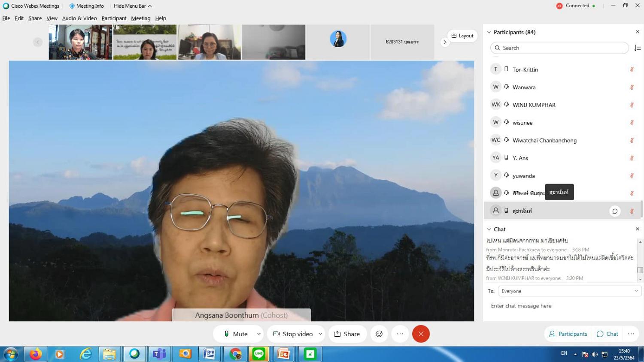Open the chat recipient Everyone dropdown
Screen dimensions: 644x362
[x=570, y=291]
